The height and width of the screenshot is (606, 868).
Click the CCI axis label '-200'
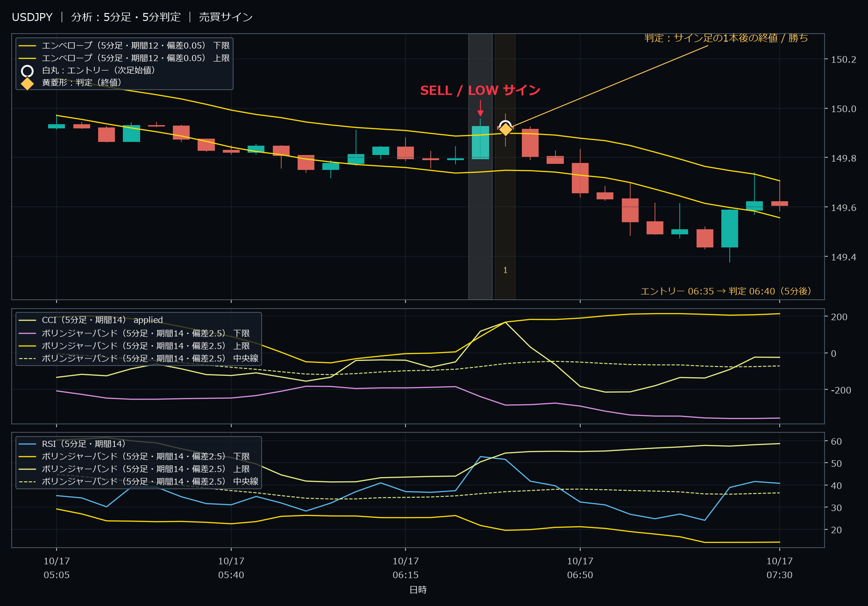841,390
